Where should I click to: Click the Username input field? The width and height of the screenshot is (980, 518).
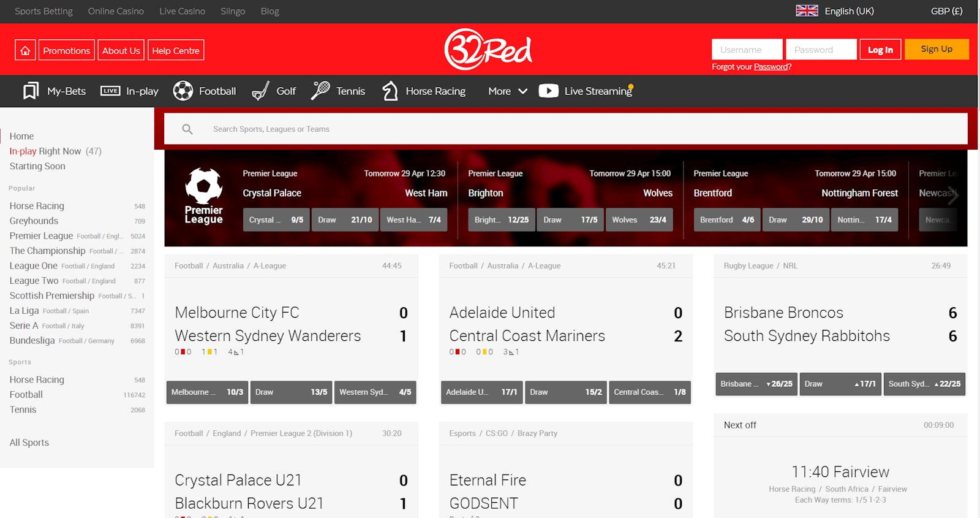coord(747,50)
